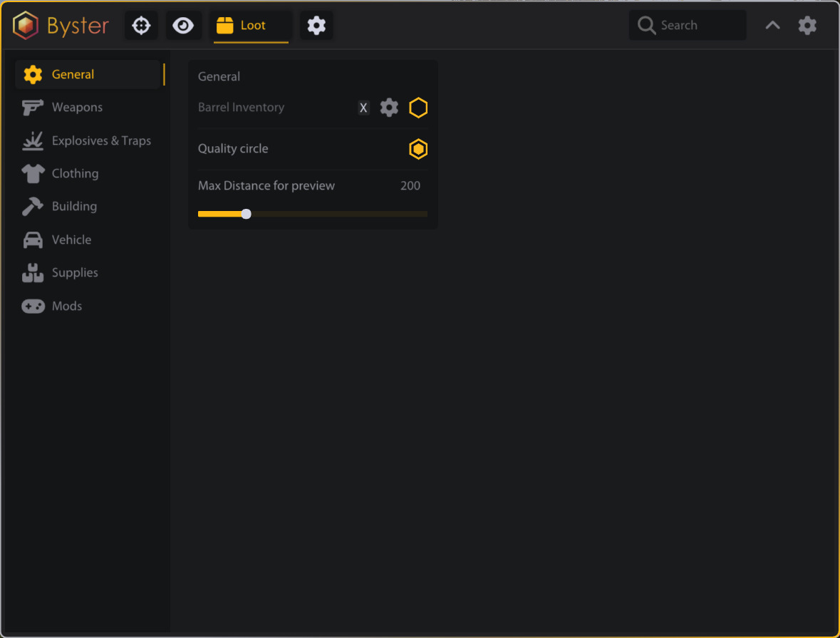Open top-right settings gear

(x=807, y=26)
